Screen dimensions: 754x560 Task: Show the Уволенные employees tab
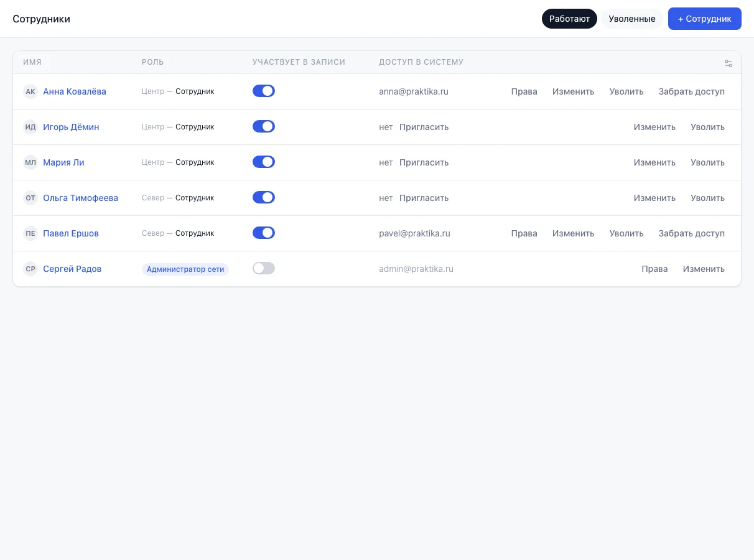point(632,19)
